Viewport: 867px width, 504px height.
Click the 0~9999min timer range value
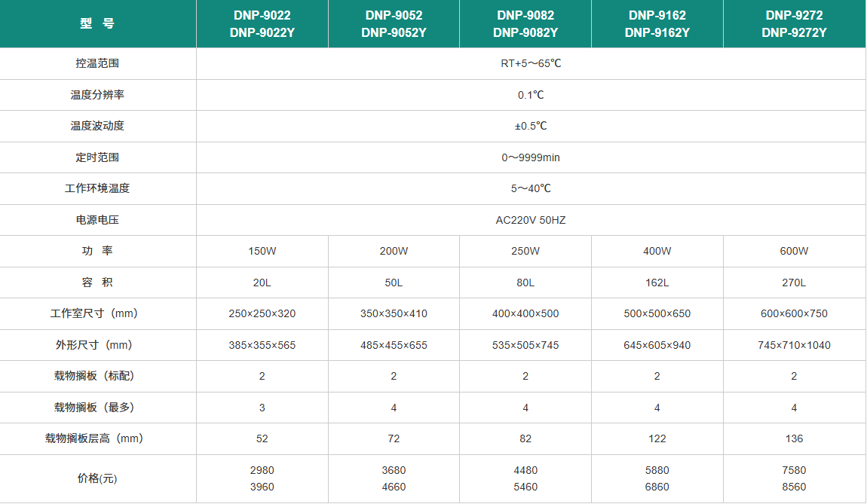[x=531, y=157]
